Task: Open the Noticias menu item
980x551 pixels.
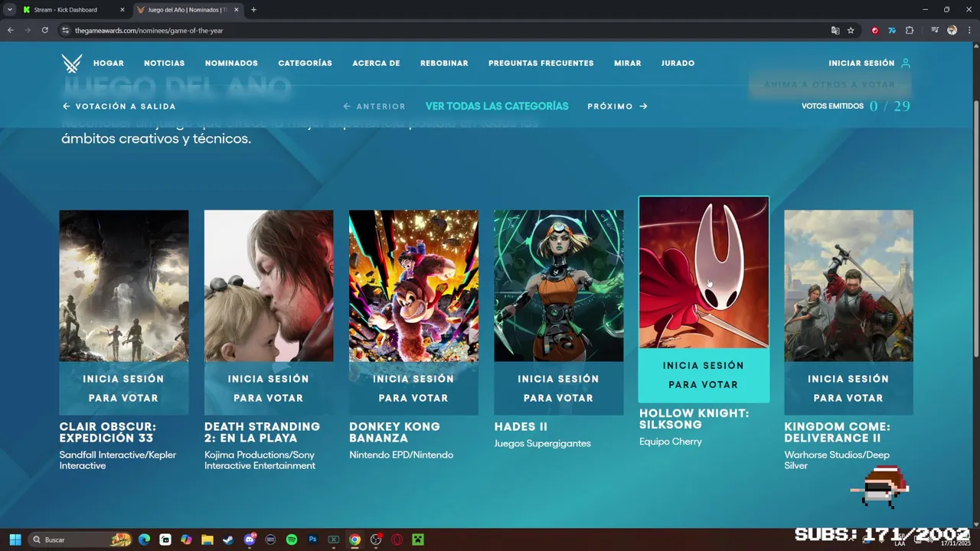Action: pos(165,64)
